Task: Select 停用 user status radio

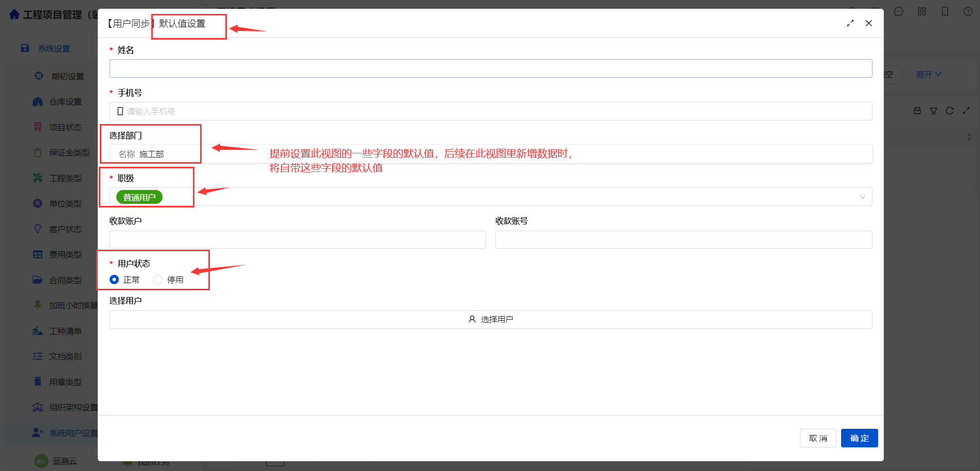Action: pyautogui.click(x=158, y=280)
